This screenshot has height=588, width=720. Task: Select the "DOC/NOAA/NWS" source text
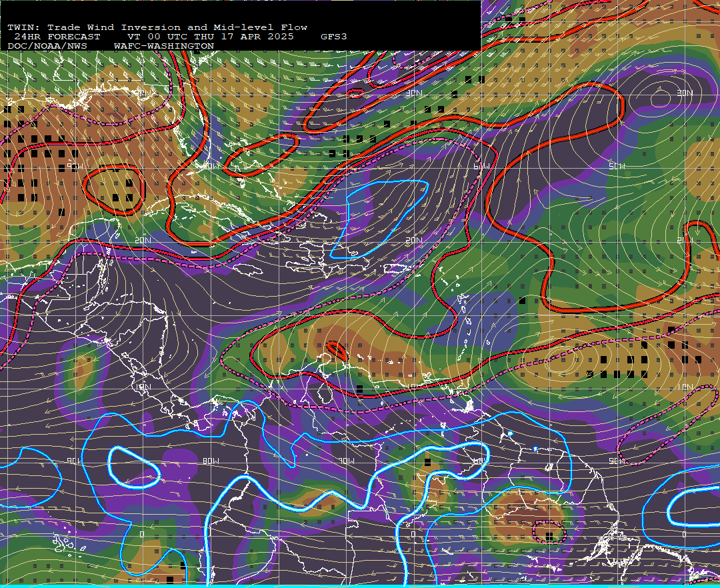(47, 47)
